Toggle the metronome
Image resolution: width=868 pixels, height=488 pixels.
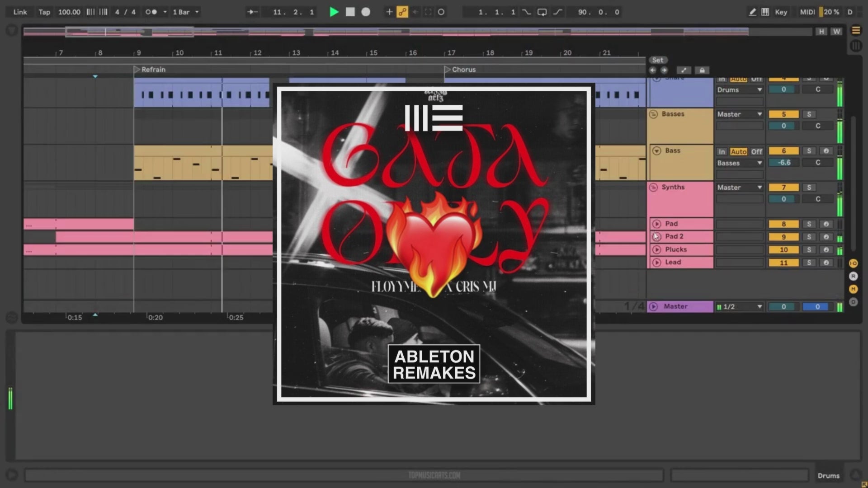[x=151, y=12]
